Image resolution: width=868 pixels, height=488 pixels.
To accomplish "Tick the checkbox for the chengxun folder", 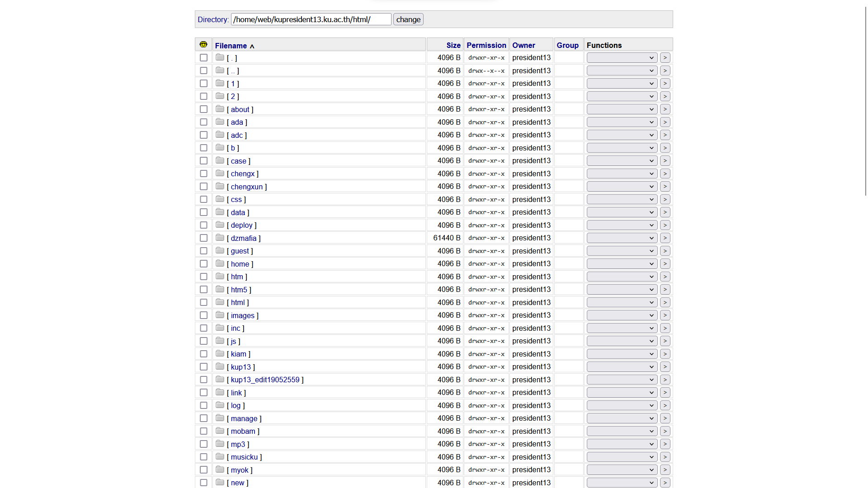I will click(x=203, y=187).
